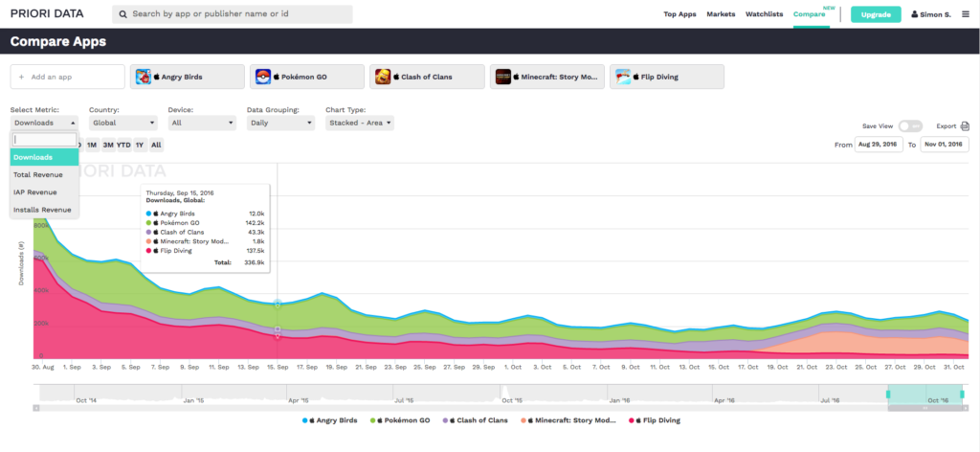Screen dimensions: 980x452
Task: Open the Country Global dropdown
Action: 123,123
